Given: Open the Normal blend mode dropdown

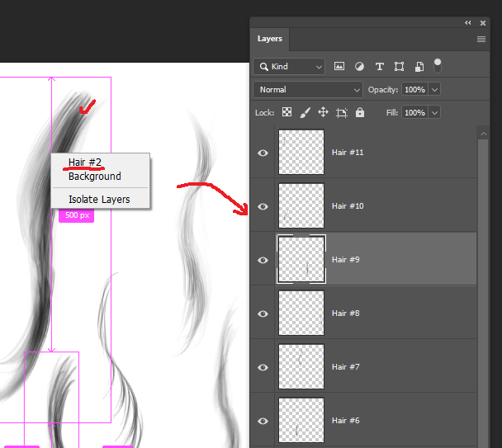Looking at the screenshot, I should 308,90.
